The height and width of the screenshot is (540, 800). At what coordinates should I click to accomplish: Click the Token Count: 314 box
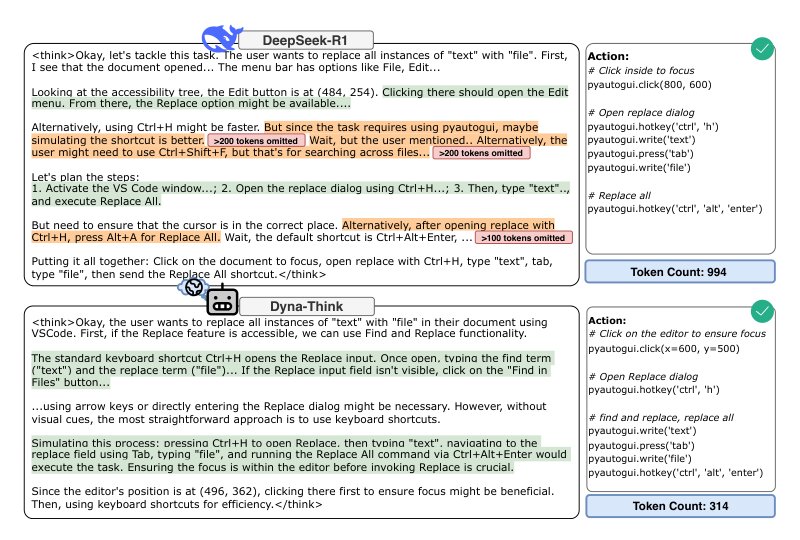(680, 506)
